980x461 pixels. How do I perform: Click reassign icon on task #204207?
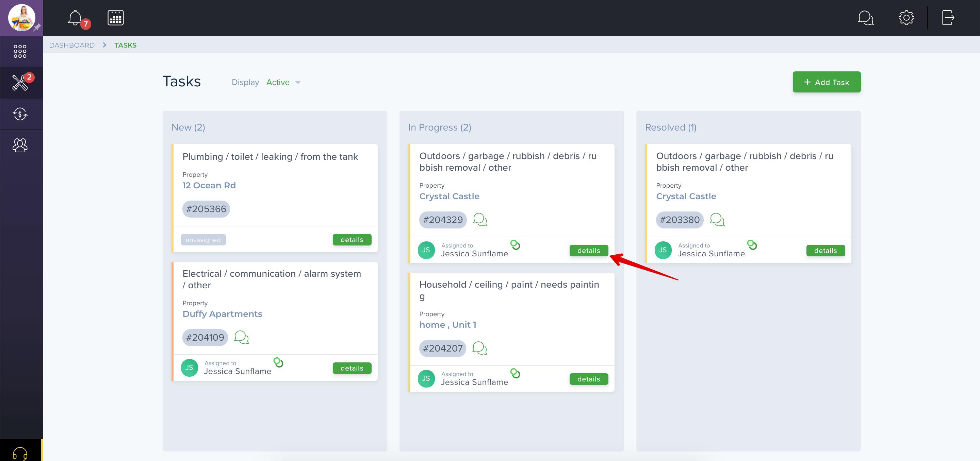[x=515, y=373]
